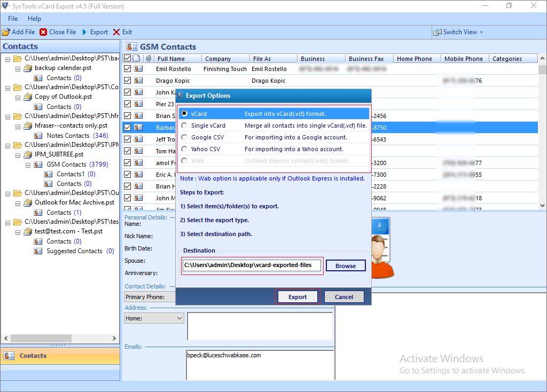
Task: Click the IPM_SUBTREE.pst file icon
Action: (x=28, y=154)
